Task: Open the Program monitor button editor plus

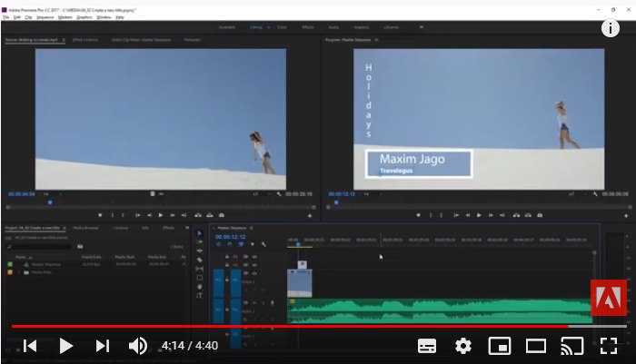Action: click(626, 216)
